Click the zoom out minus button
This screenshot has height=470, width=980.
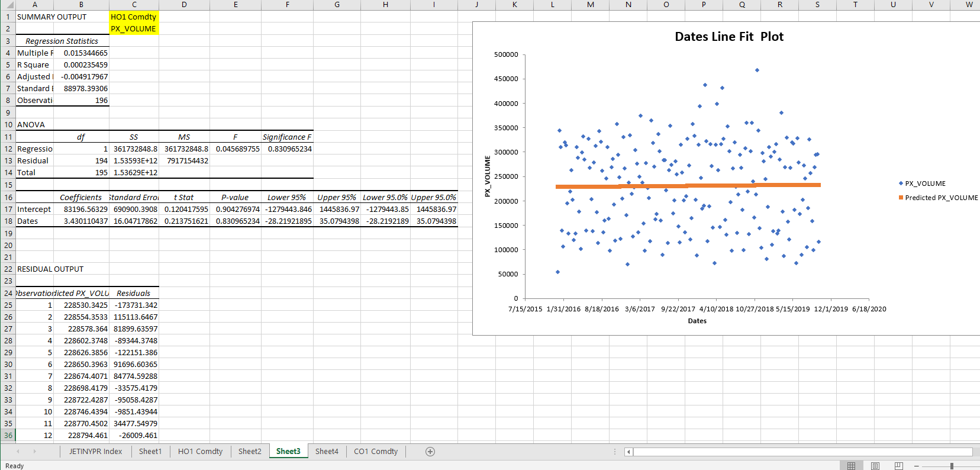coord(916,466)
